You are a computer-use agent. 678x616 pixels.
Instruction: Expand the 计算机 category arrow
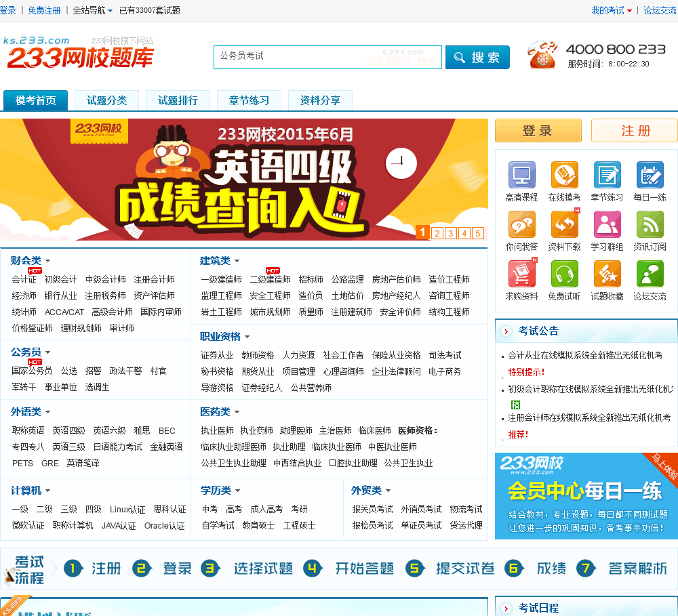coord(47,491)
